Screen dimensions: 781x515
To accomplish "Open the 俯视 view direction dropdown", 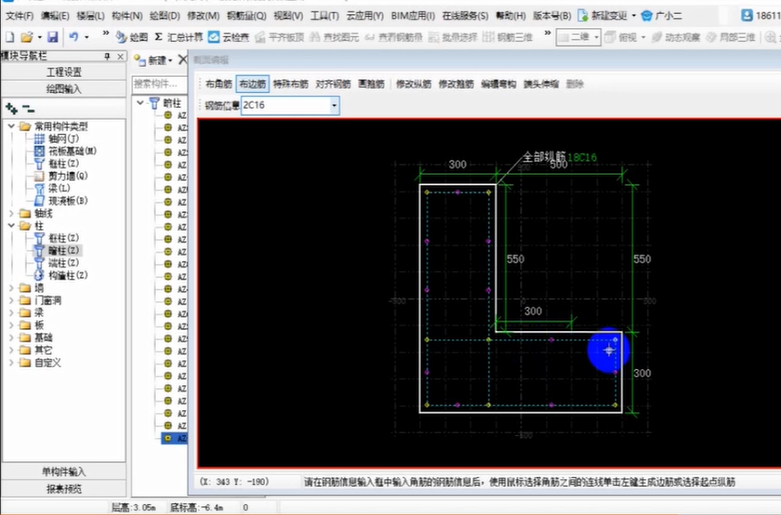I will click(643, 37).
